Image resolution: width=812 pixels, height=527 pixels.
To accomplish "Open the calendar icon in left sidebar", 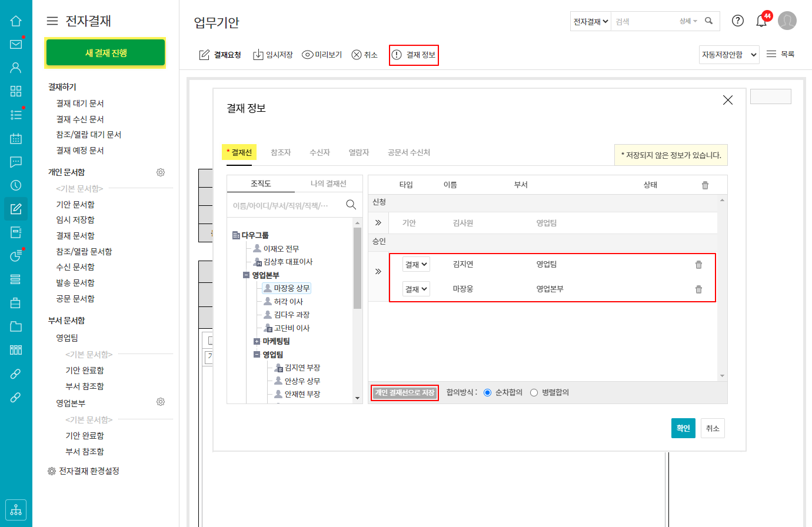I will [x=16, y=139].
